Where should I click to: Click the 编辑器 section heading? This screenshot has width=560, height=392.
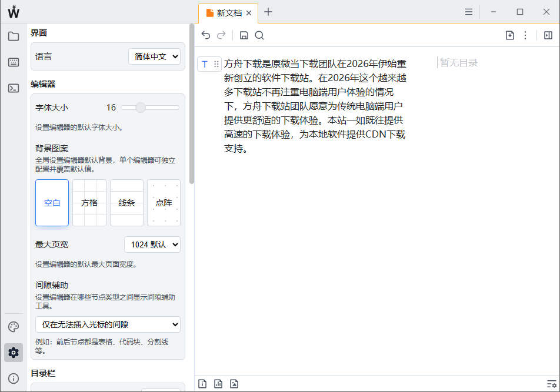(43, 84)
